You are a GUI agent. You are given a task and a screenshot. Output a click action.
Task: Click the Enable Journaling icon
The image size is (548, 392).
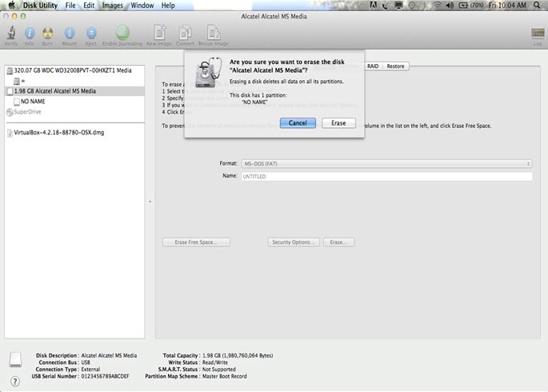122,33
